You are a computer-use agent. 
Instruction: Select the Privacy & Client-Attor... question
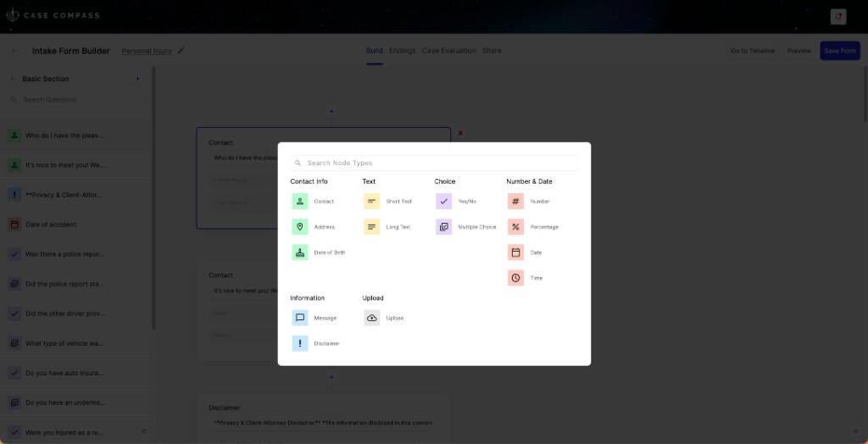point(75,195)
